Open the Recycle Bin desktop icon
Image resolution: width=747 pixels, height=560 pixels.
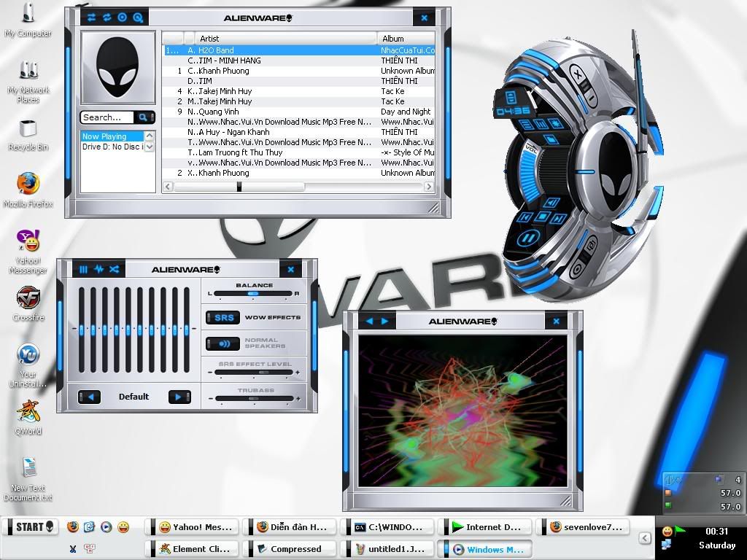tap(28, 135)
